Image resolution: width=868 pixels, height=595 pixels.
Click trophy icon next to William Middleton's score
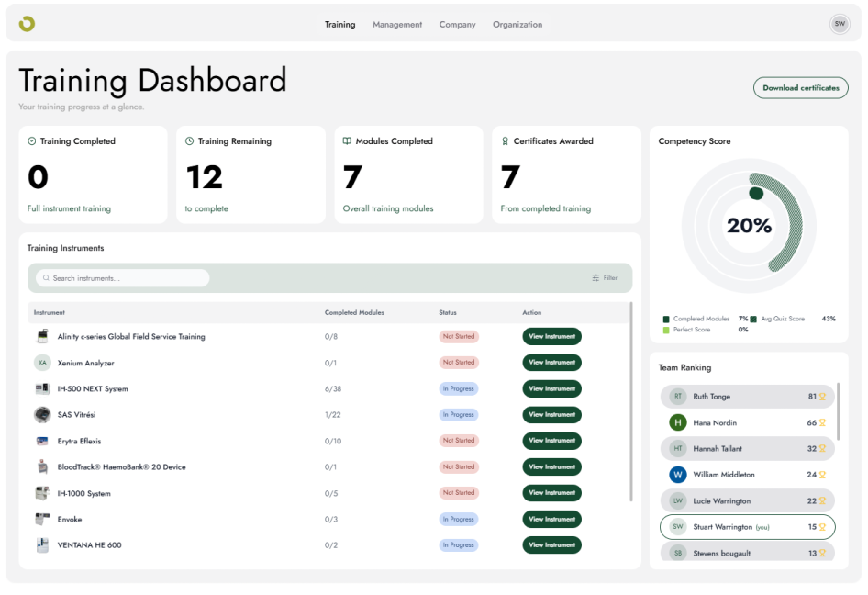point(822,475)
